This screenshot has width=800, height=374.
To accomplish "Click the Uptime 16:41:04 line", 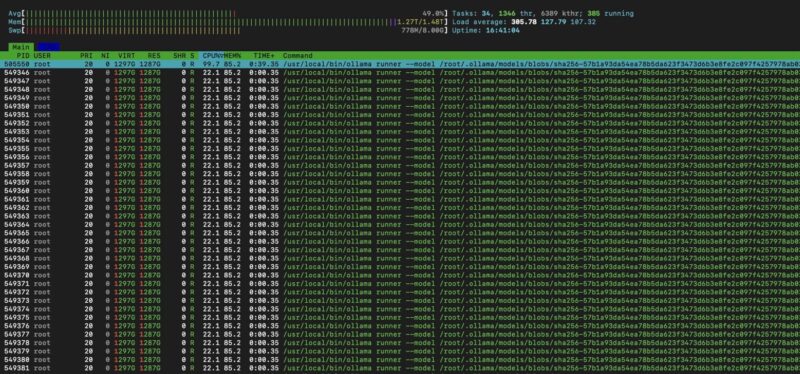I will tap(486, 31).
